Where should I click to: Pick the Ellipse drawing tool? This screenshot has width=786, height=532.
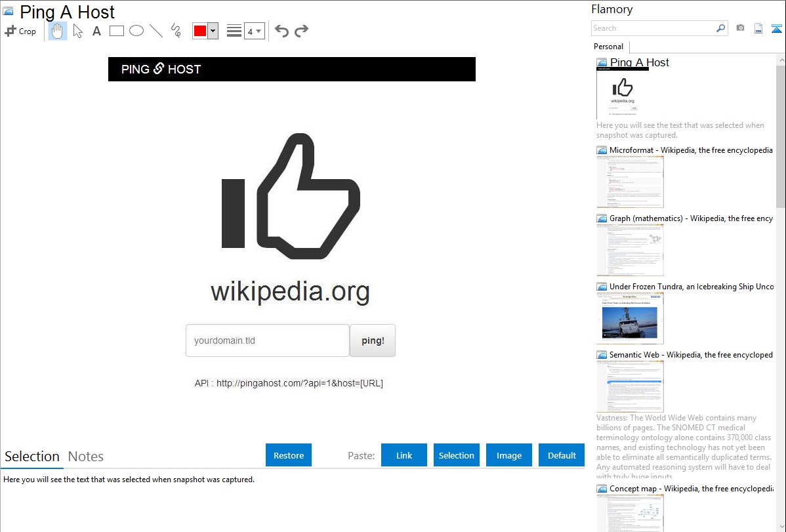[136, 31]
